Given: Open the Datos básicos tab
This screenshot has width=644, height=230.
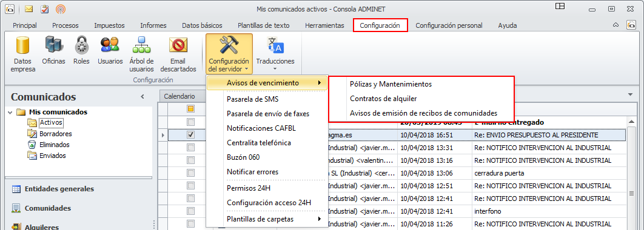Looking at the screenshot, I should (x=202, y=25).
